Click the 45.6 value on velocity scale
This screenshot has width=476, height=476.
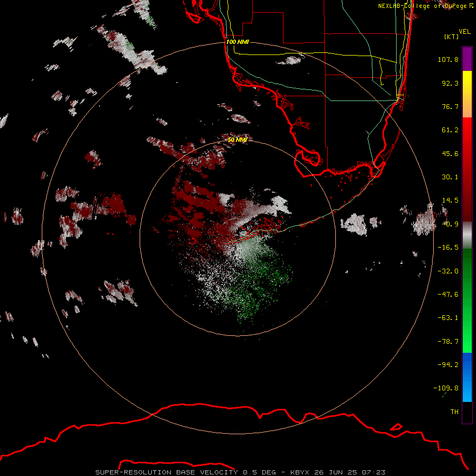(x=450, y=153)
